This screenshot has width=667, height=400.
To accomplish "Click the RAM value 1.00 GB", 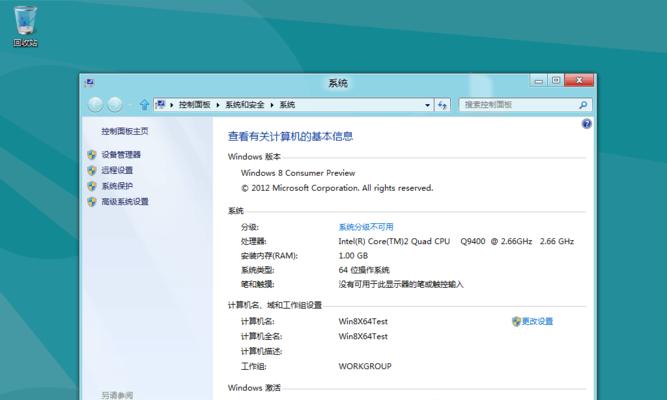I will coord(353,256).
